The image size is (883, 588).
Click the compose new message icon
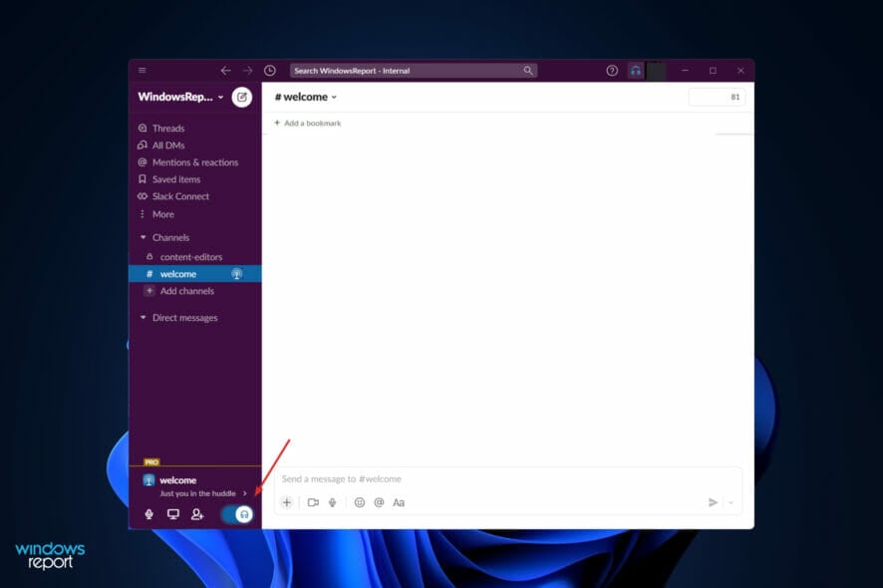pyautogui.click(x=241, y=98)
